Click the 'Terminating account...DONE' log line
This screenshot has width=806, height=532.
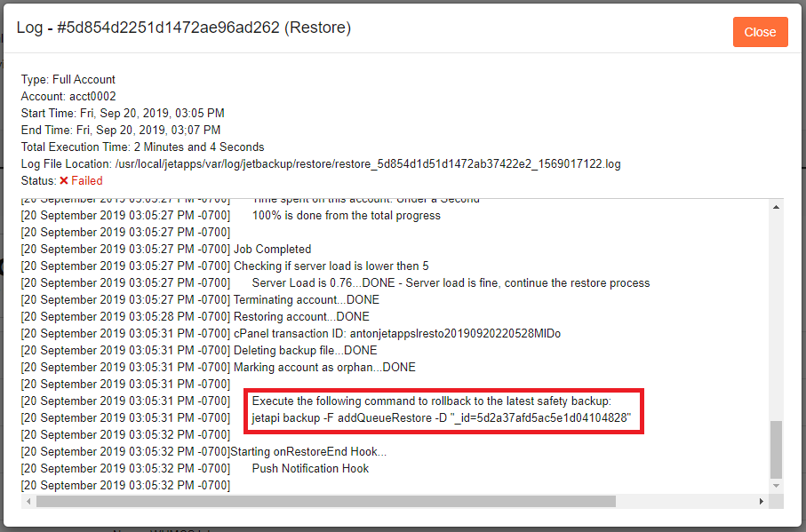[x=307, y=300]
